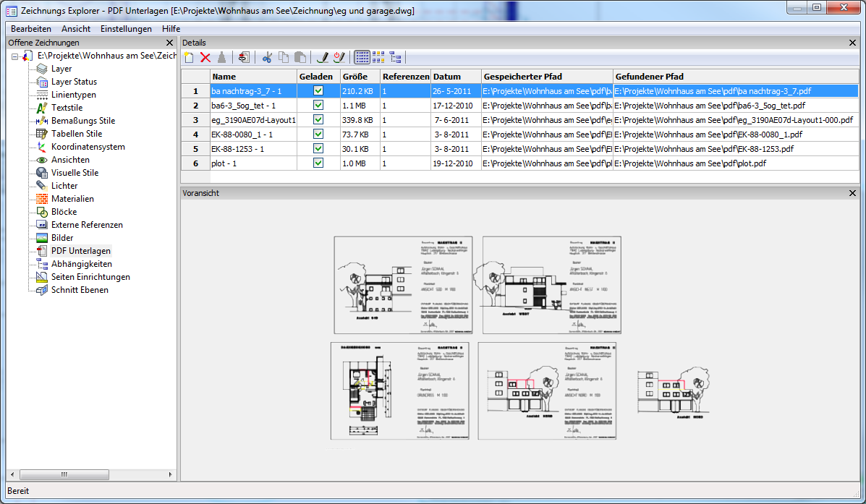Select the Layer Status icon

coord(42,82)
